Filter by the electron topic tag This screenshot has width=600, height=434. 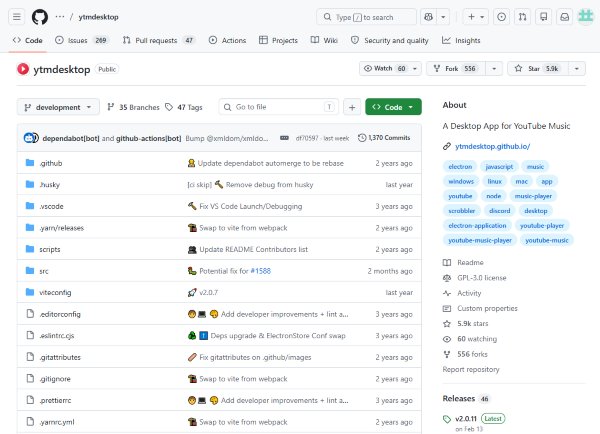click(x=460, y=166)
